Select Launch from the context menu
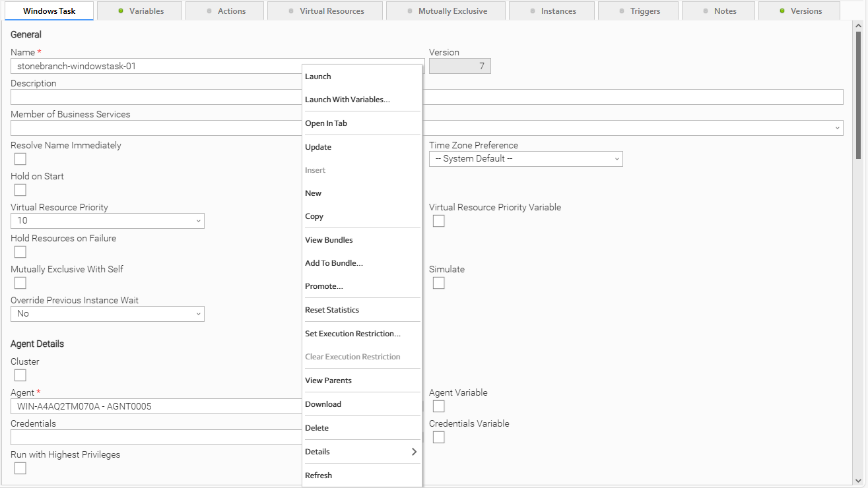This screenshot has width=868, height=488. pyautogui.click(x=318, y=76)
